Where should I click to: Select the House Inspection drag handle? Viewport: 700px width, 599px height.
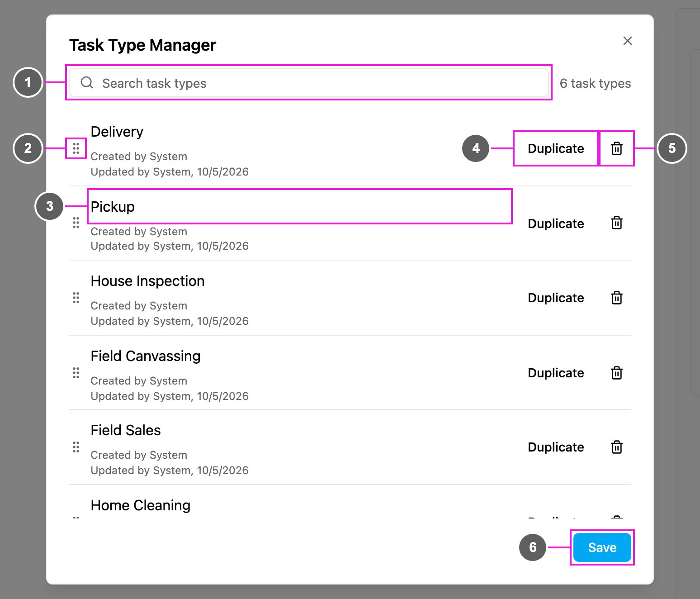point(76,298)
